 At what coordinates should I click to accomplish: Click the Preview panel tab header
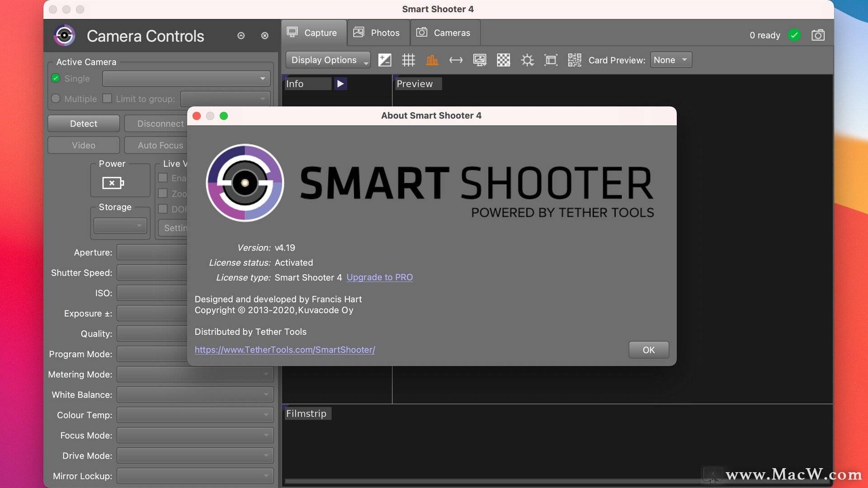[x=418, y=84]
